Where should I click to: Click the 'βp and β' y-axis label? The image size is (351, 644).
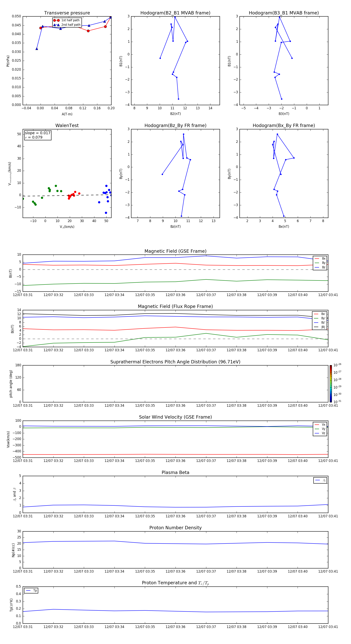(14, 494)
